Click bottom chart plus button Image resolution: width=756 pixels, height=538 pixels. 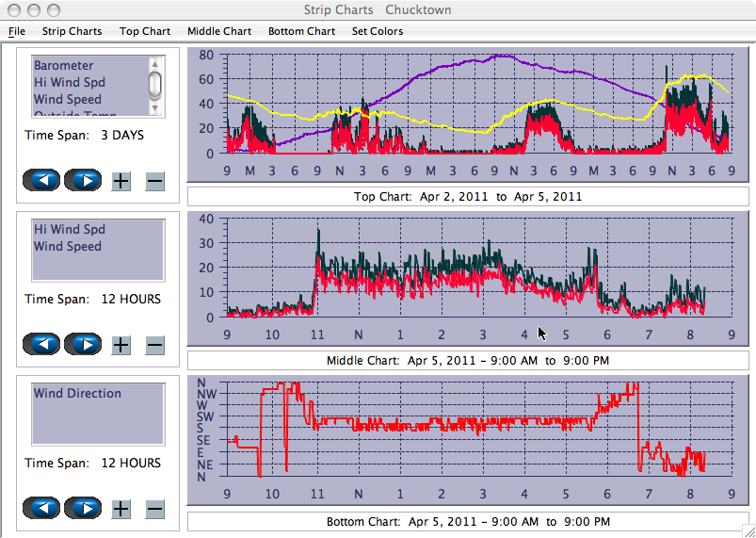[121, 509]
